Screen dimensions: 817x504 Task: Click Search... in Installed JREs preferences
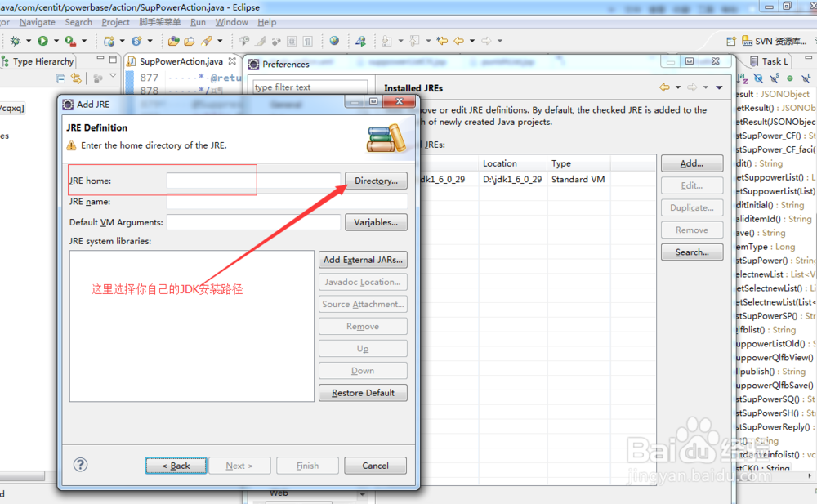coord(692,252)
